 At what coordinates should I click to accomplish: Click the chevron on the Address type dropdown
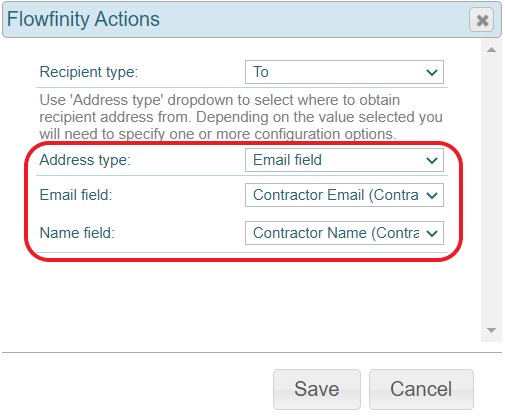[x=432, y=160]
